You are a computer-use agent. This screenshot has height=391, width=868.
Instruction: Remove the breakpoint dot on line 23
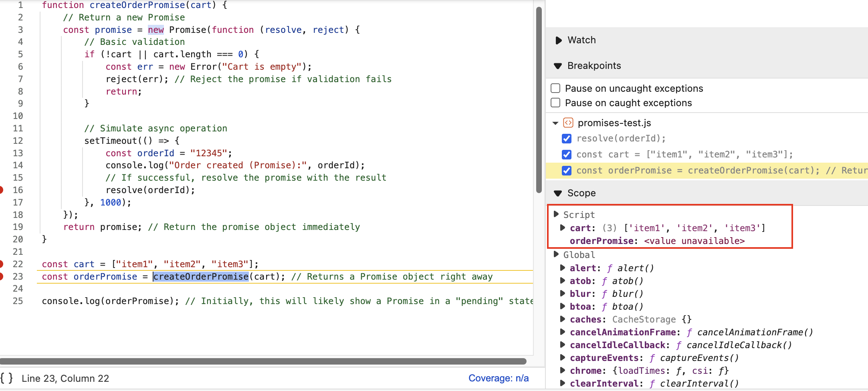click(1, 276)
